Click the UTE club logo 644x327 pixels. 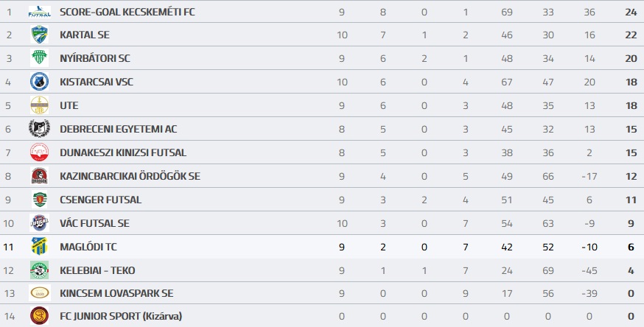click(39, 105)
